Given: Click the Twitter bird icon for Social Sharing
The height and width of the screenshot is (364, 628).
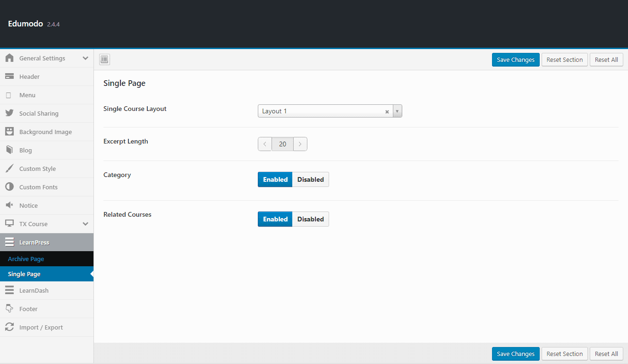Looking at the screenshot, I should [9, 113].
